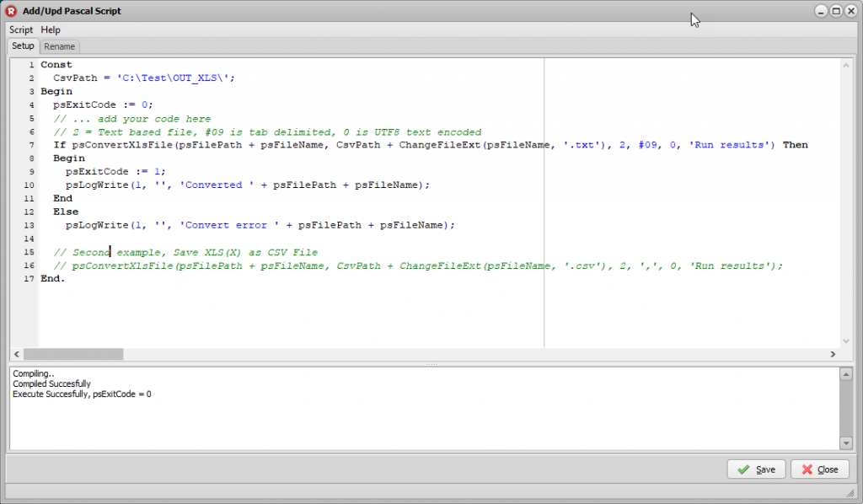Screen dimensions: 863x504
Task: Open the Help menu
Action: (x=51, y=29)
